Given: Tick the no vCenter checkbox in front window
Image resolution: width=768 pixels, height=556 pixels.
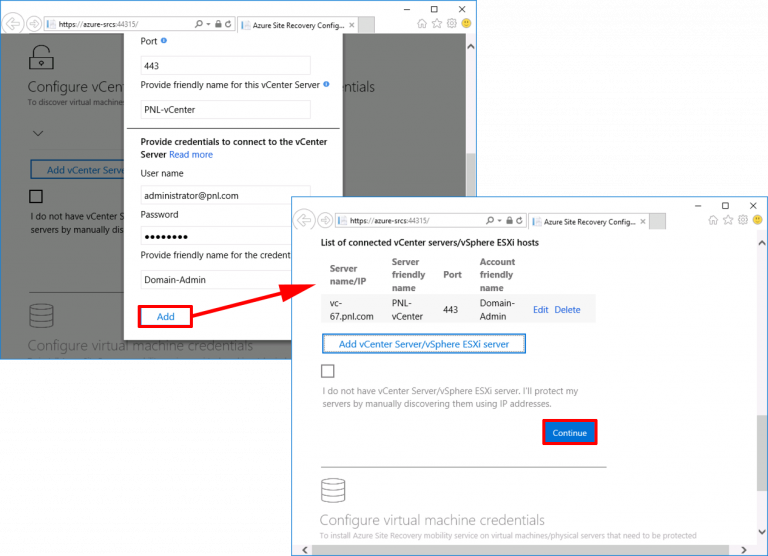Looking at the screenshot, I should pyautogui.click(x=328, y=371).
